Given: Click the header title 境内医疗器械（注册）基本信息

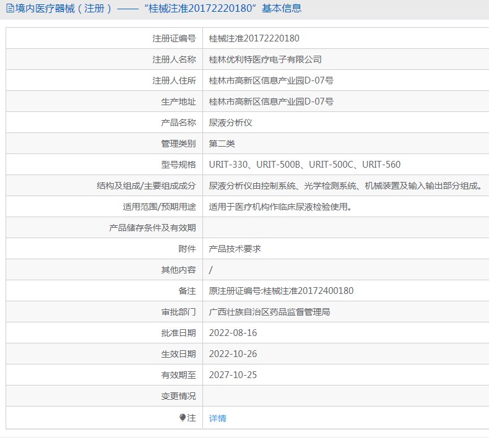Looking at the screenshot, I should click(x=158, y=9).
